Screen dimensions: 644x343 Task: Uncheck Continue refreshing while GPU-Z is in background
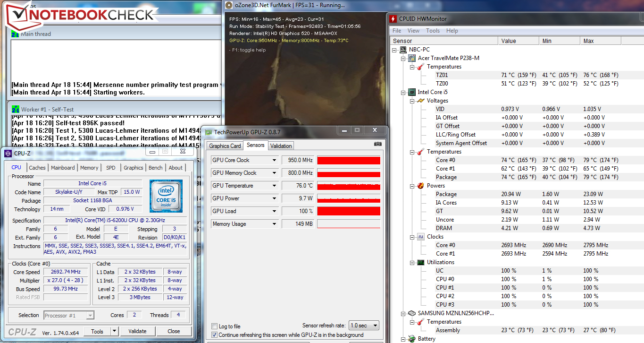click(215, 335)
